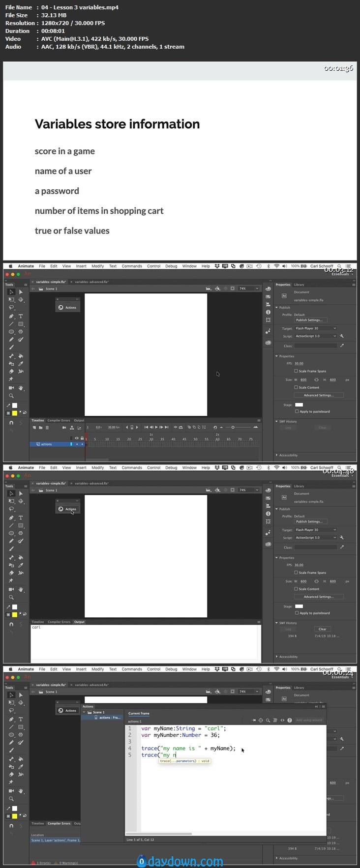The height and width of the screenshot is (868, 360).
Task: Open the Modify menu in 00:06:24 frame
Action: pos(97,669)
